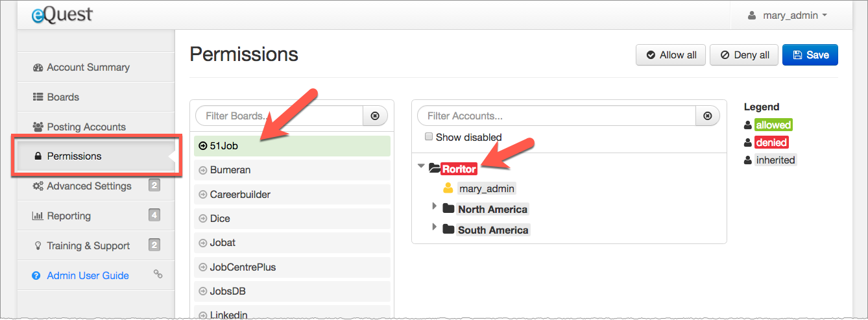Clear the Filter Boards search icon
The height and width of the screenshot is (320, 868).
(375, 116)
